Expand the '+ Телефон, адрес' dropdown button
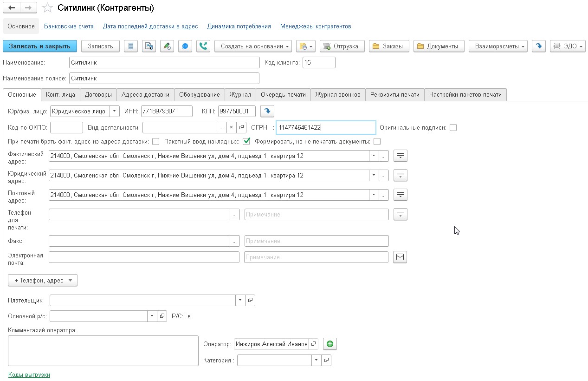Viewport: 588px width, 381px height. click(x=43, y=280)
